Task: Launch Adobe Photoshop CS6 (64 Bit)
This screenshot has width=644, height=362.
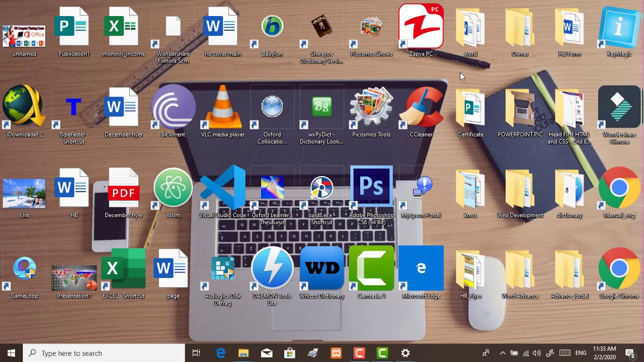Action: coord(371,187)
